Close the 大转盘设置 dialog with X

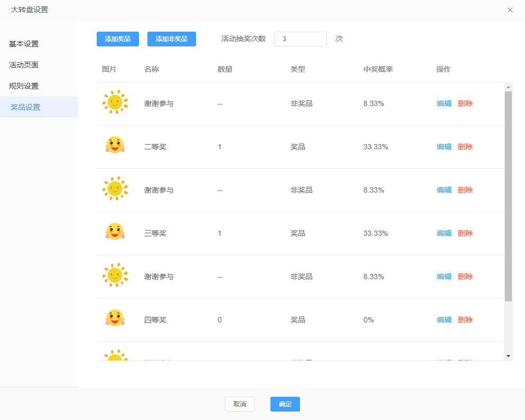pyautogui.click(x=510, y=10)
